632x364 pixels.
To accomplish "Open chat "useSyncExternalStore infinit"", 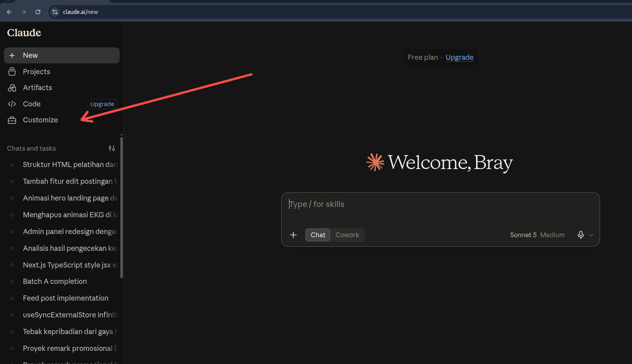I will [x=62, y=315].
